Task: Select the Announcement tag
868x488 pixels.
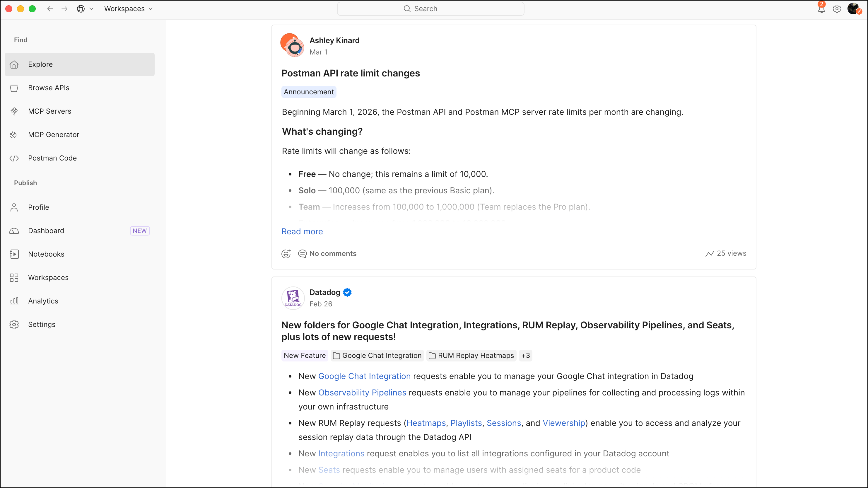Action: click(309, 92)
